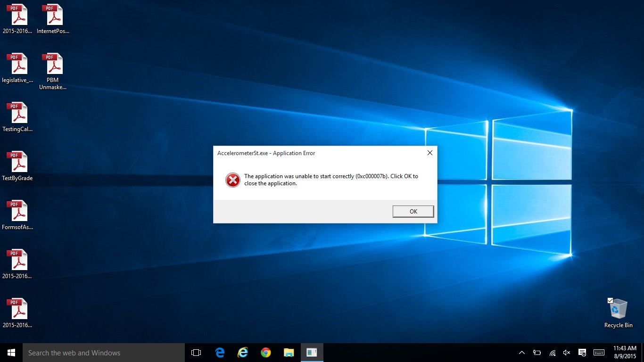Select the TestingCal... PDF desktop icon

pyautogui.click(x=17, y=117)
